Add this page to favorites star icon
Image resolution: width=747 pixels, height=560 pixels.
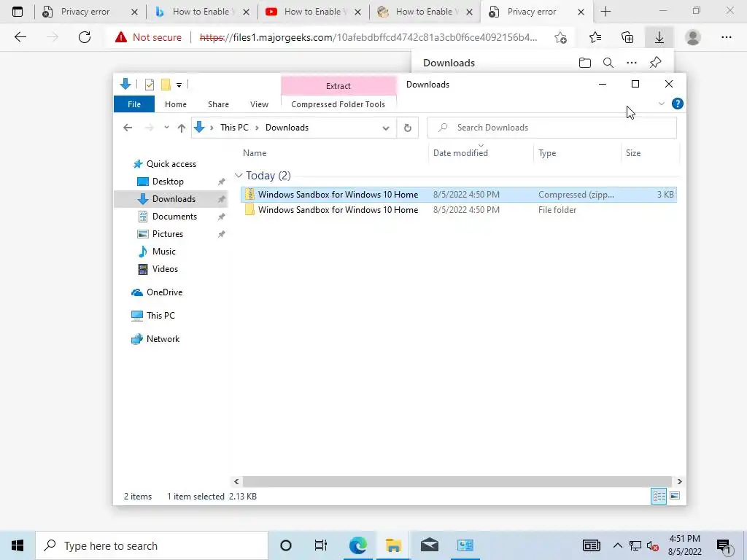[x=561, y=37]
